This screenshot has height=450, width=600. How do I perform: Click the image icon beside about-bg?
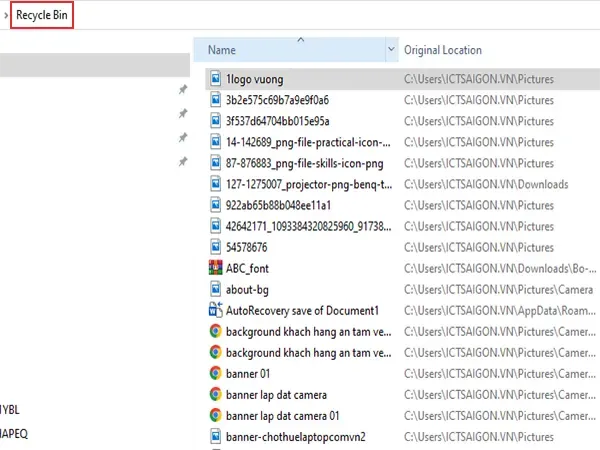215,289
